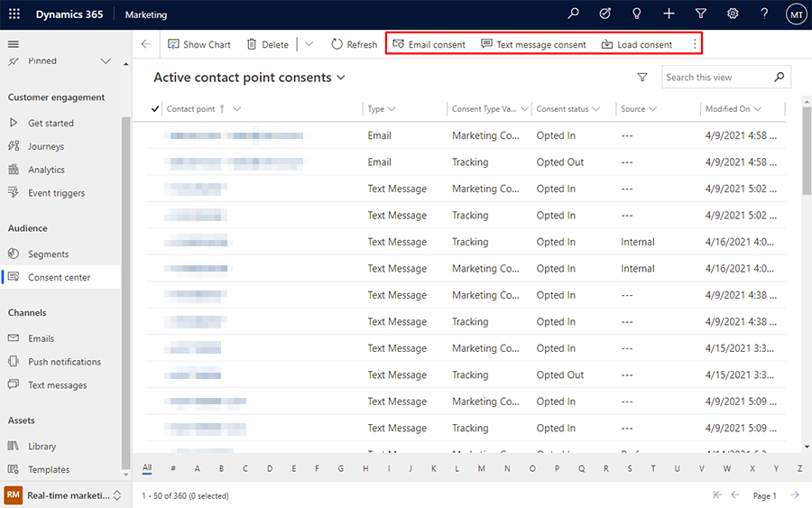Open Push notifications under Channels
The width and height of the screenshot is (812, 508).
coord(64,362)
